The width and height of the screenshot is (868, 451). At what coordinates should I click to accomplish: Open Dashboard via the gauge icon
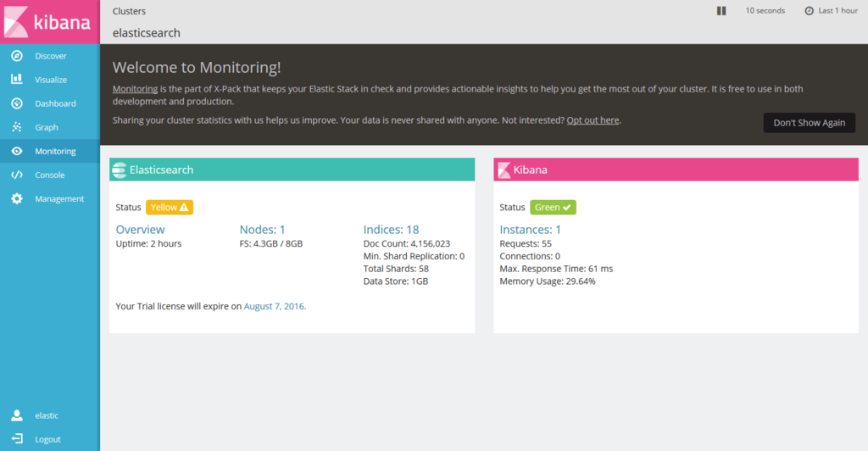point(17,103)
